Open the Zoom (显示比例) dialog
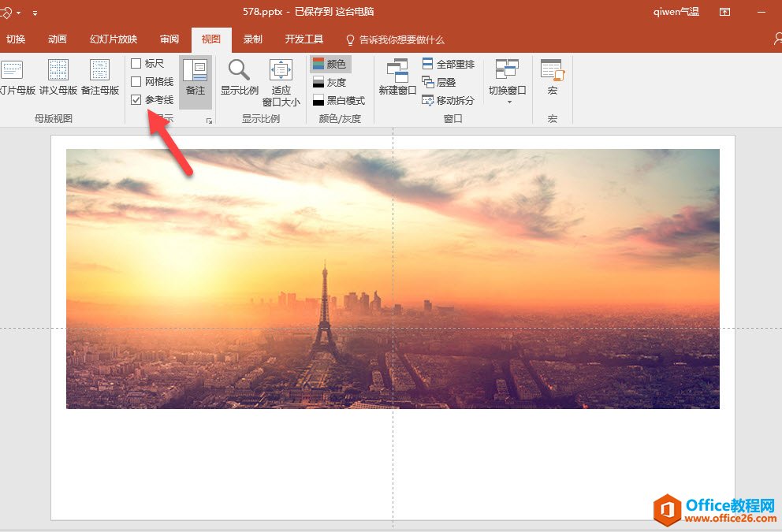Image resolution: width=782 pixels, height=532 pixels. tap(239, 77)
